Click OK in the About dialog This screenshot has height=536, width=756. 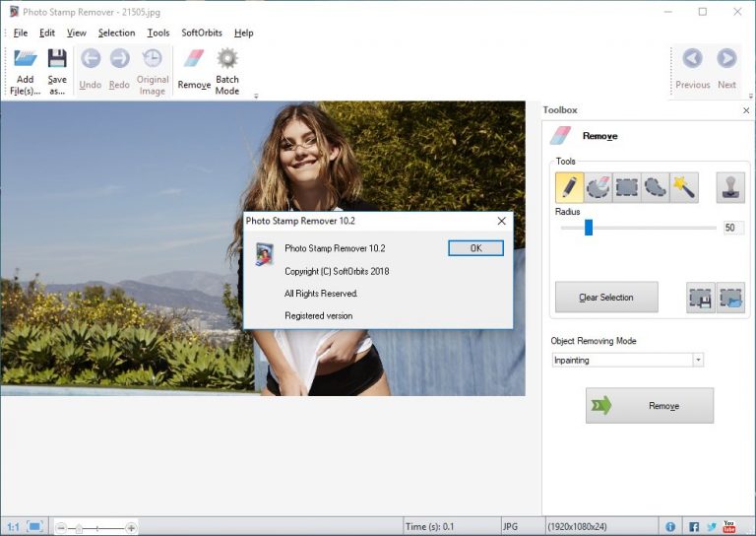point(475,248)
